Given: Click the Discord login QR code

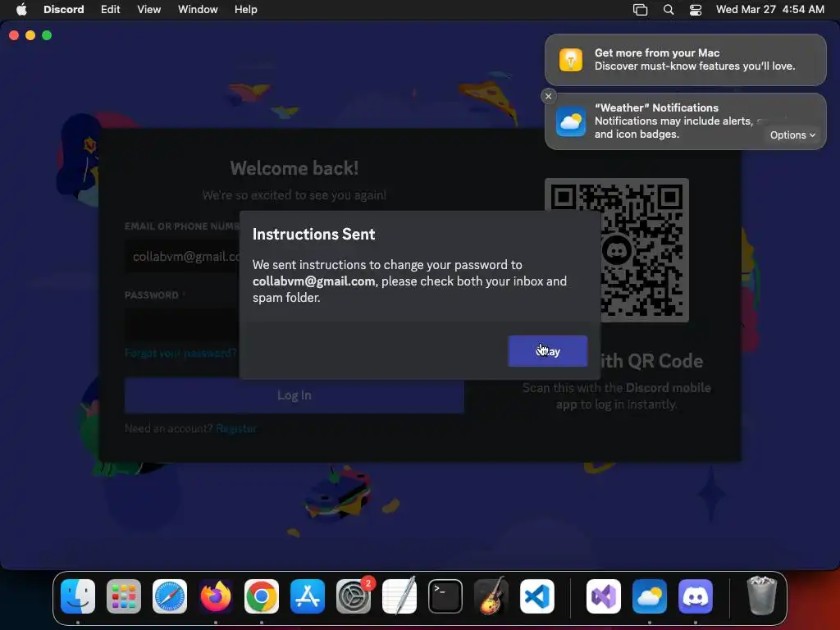Looking at the screenshot, I should point(617,250).
